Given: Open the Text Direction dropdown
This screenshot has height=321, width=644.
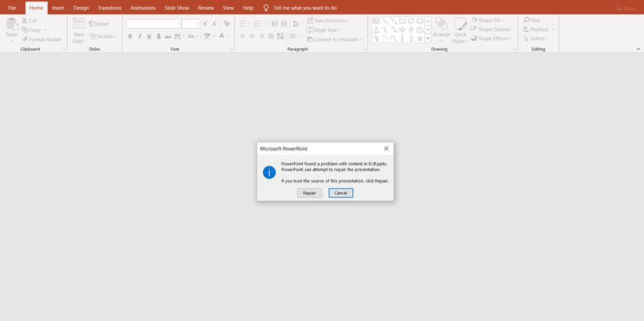Looking at the screenshot, I should coord(327,21).
